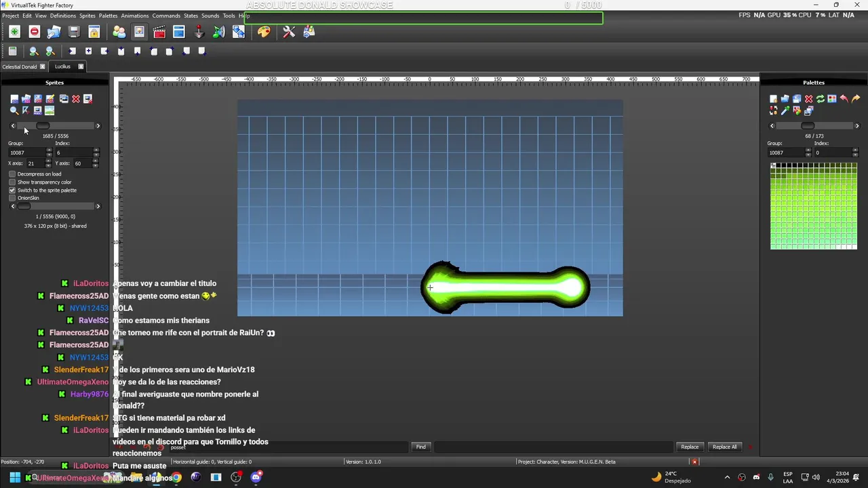
Task: Click the palette list scrollbar thumb
Action: [808, 126]
